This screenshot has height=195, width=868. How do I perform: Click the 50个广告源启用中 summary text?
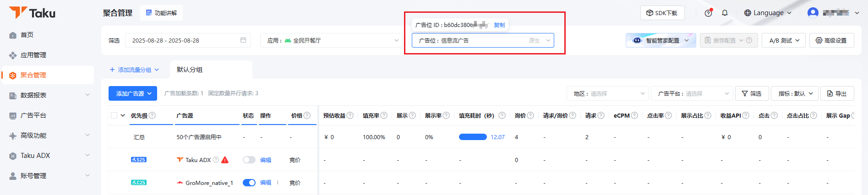[199, 137]
